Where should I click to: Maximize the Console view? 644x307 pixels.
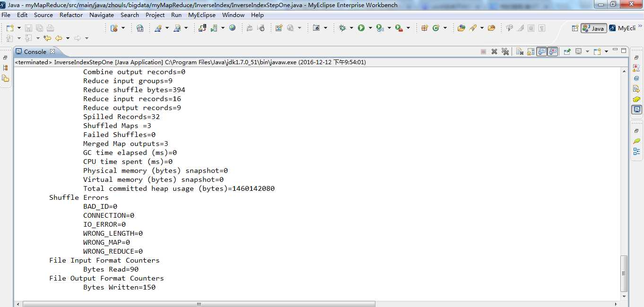pos(624,51)
